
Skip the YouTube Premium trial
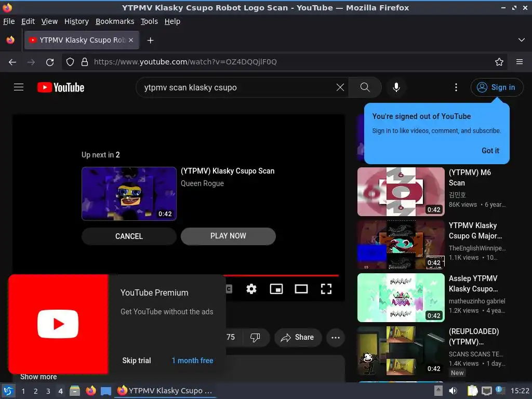(137, 361)
